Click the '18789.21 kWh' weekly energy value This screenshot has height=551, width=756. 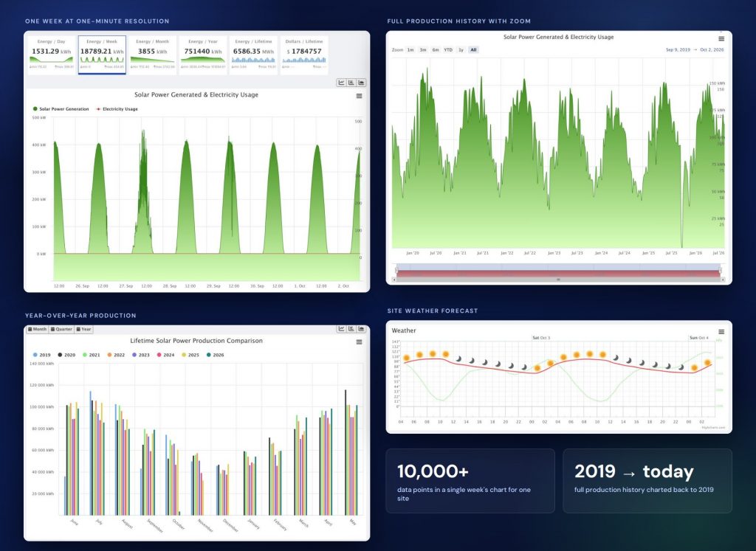coord(102,51)
